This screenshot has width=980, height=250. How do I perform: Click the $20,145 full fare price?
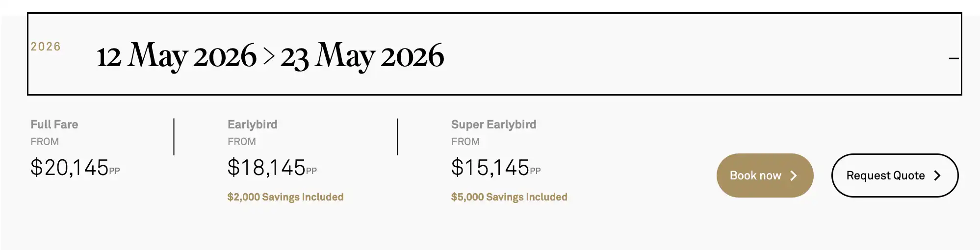coord(70,168)
